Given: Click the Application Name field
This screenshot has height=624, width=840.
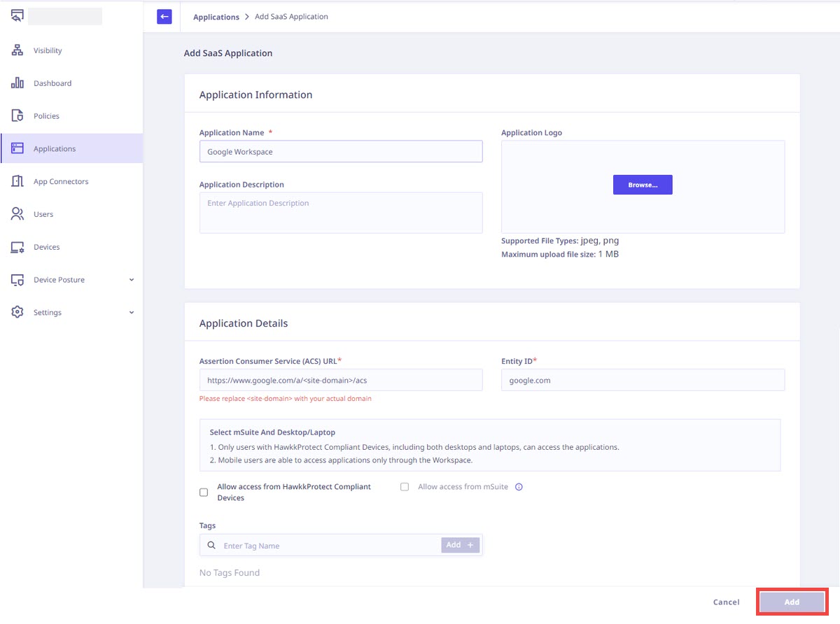Looking at the screenshot, I should [x=341, y=152].
